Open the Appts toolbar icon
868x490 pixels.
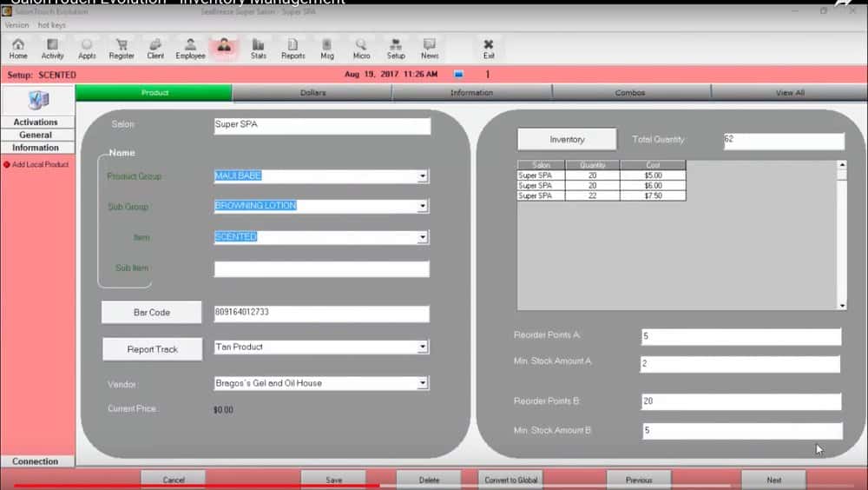87,49
